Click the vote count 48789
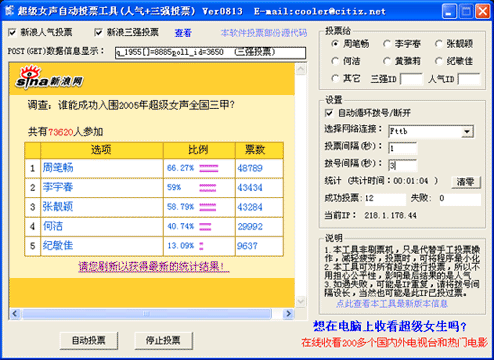This screenshot has width=494, height=360. pos(250,168)
